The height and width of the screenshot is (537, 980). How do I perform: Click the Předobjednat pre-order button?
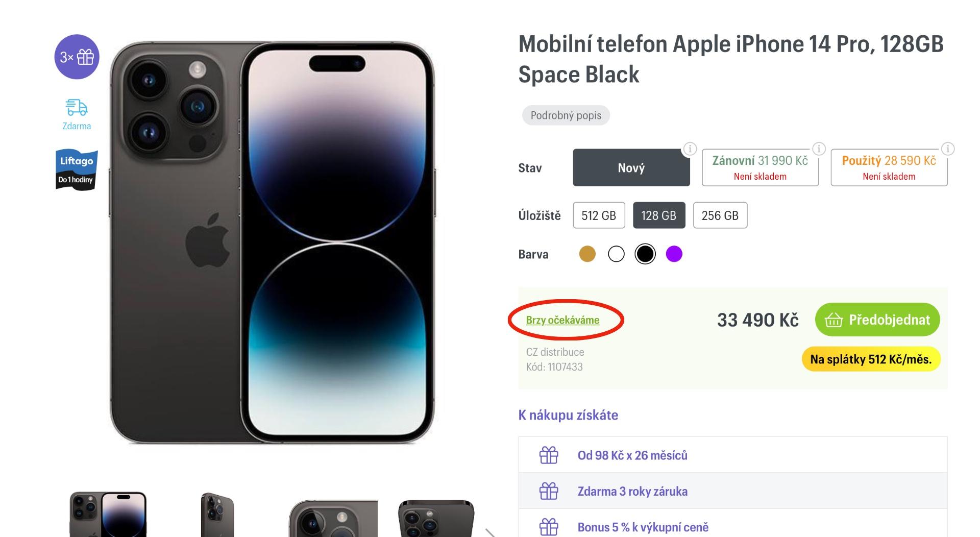877,320
